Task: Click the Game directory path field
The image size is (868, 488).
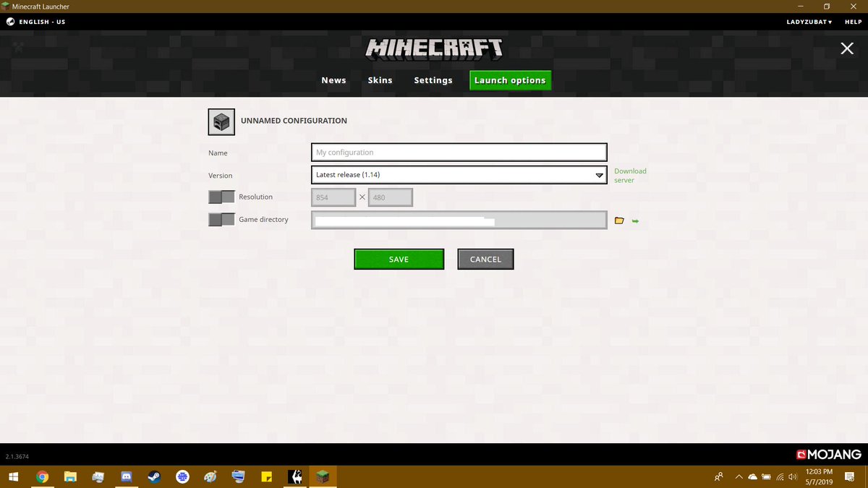Action: (x=459, y=220)
